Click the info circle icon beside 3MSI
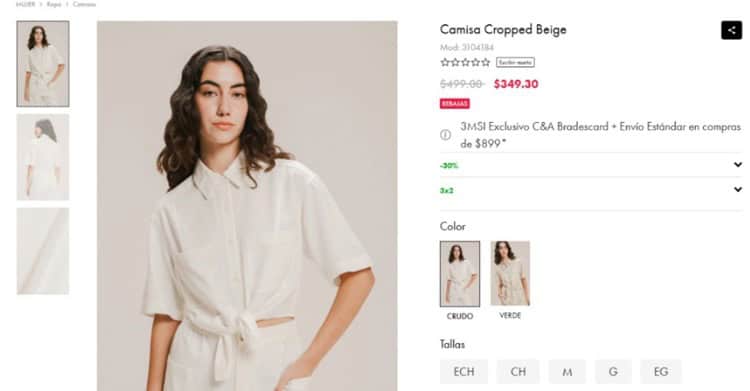The image size is (750, 391). (445, 135)
